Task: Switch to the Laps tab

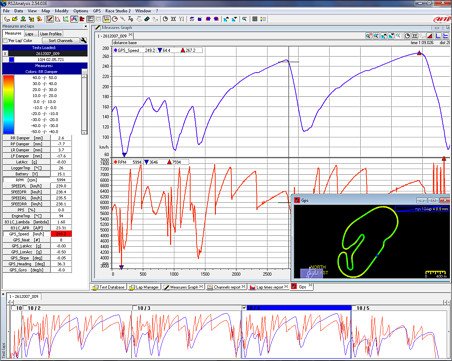Action: pos(30,34)
